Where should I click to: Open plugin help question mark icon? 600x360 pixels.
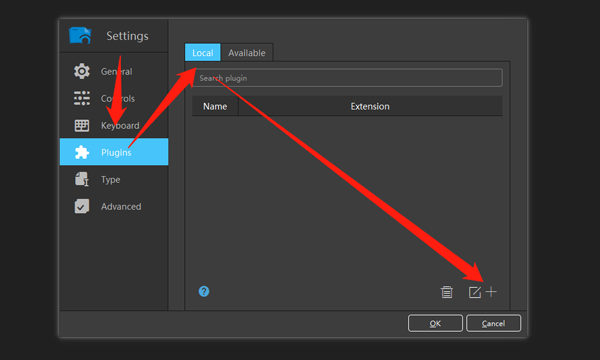coord(204,292)
